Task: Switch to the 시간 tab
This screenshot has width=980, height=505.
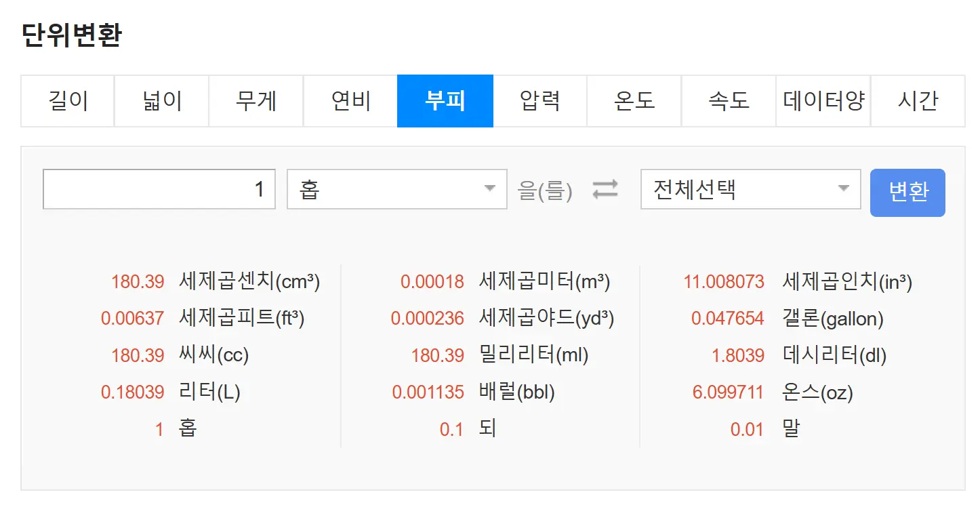Action: click(918, 100)
